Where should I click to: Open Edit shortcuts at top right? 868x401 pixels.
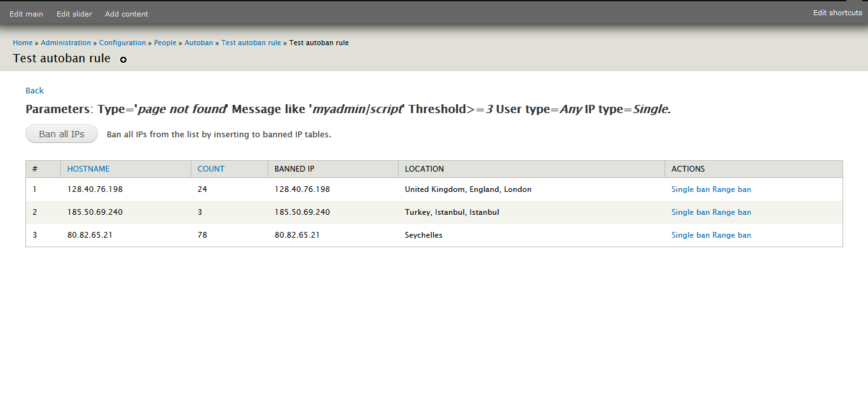point(837,12)
